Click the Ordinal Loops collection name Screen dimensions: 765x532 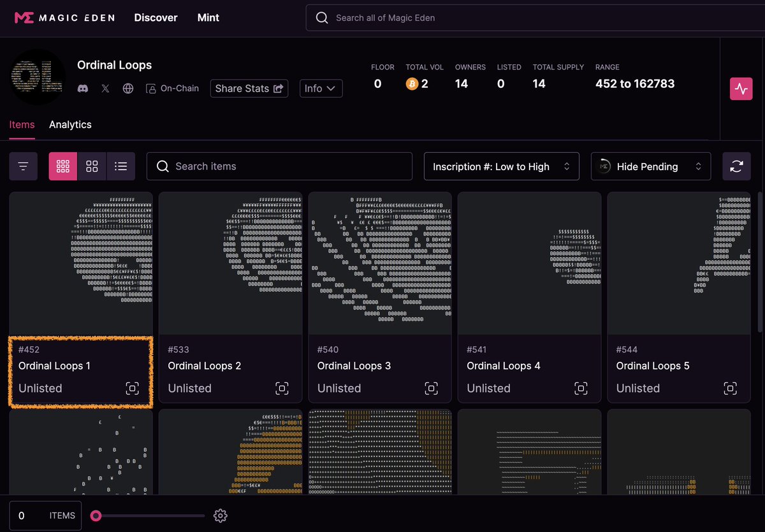coord(115,65)
